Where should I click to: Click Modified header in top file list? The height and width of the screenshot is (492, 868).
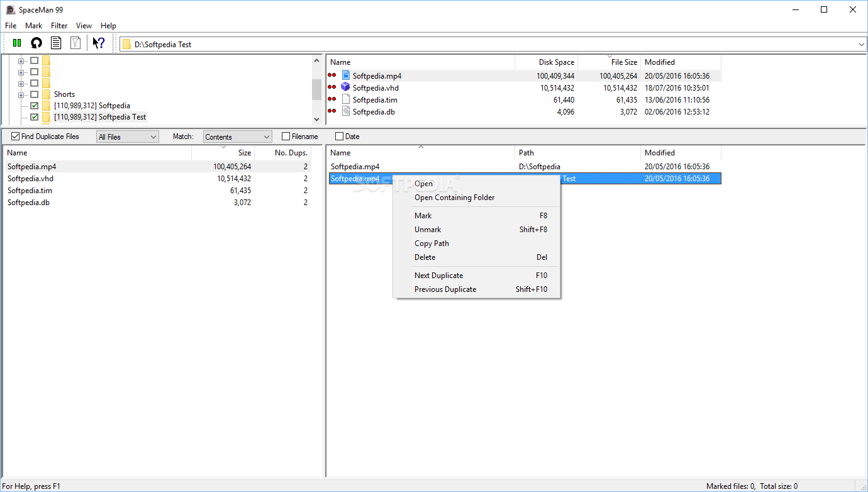681,62
